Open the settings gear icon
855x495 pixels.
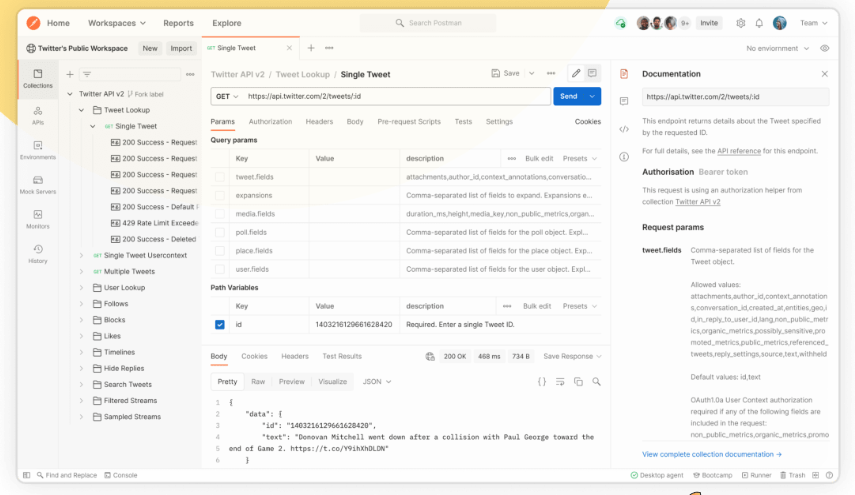740,23
